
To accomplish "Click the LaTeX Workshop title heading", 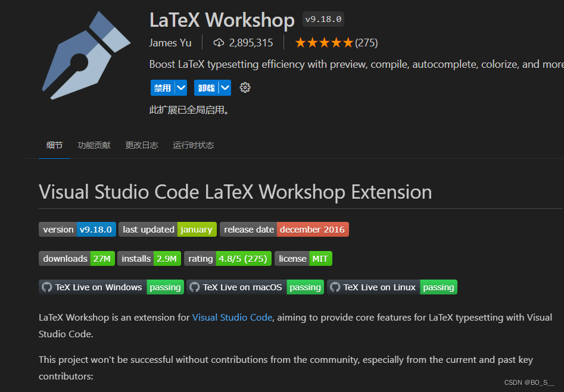I will click(x=222, y=20).
